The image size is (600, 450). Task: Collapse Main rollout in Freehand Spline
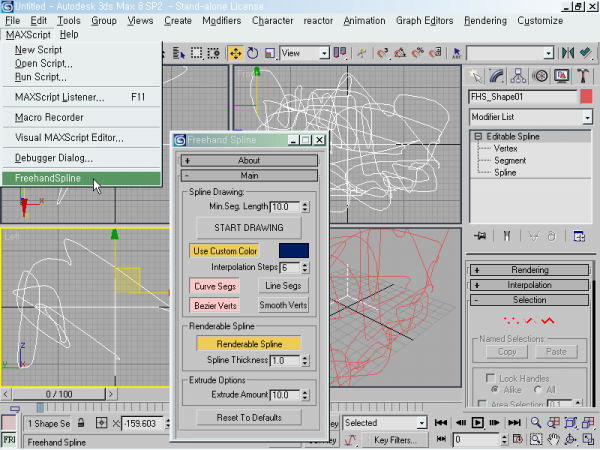[x=249, y=176]
